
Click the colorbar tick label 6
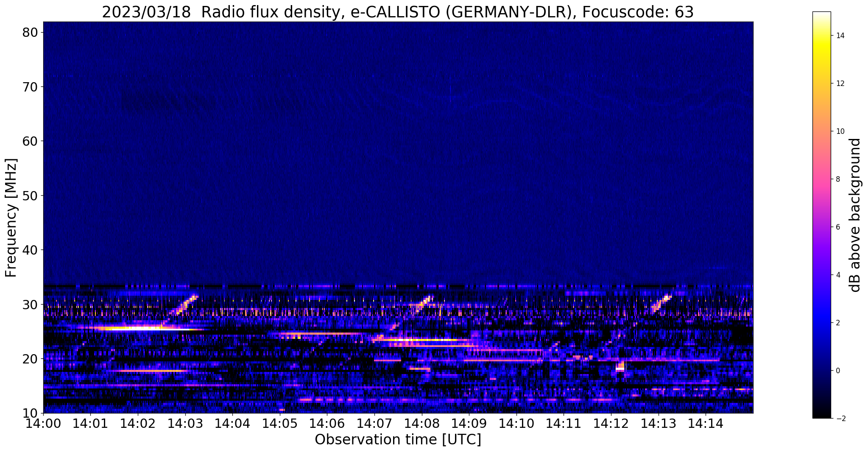pos(838,227)
